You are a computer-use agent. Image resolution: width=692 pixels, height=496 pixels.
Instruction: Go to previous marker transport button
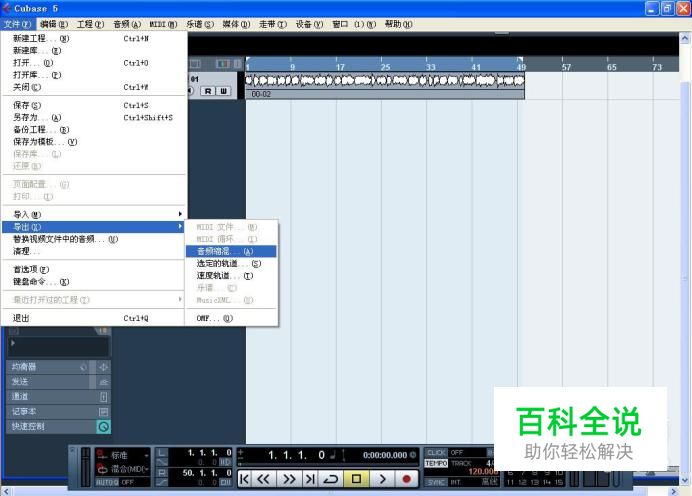(244, 479)
